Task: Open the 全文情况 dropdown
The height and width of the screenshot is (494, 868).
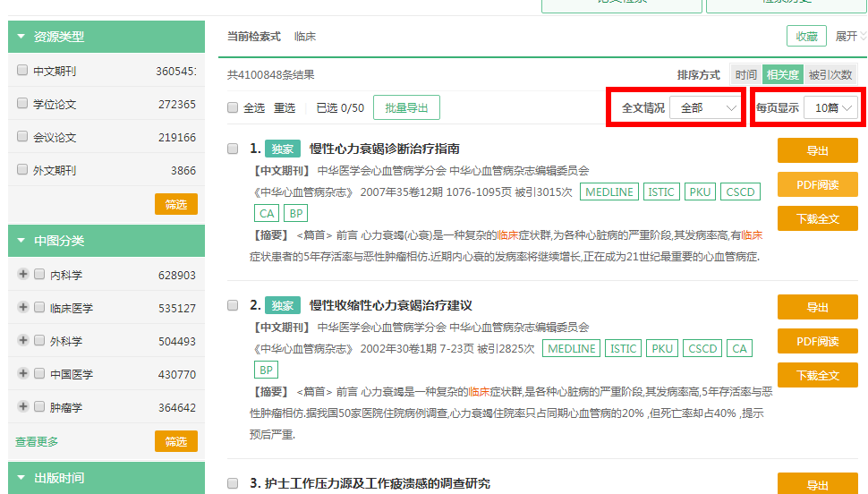Action: [706, 108]
